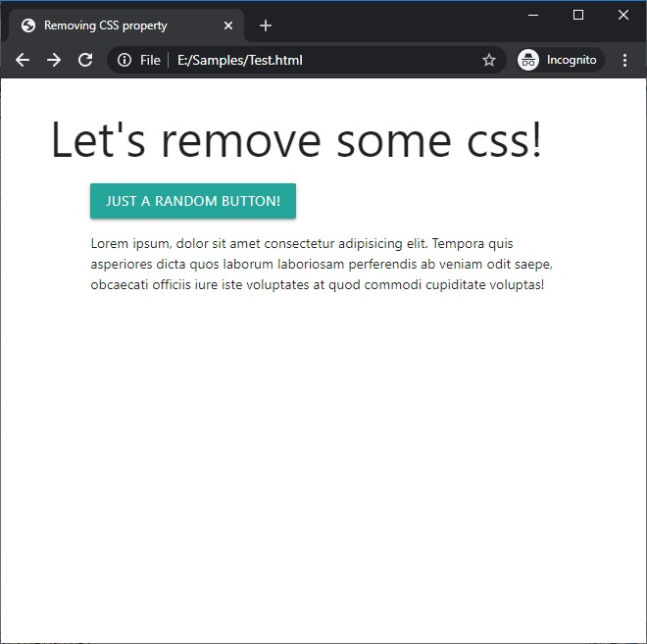
Task: View site information icon beside File
Action: pos(124,60)
